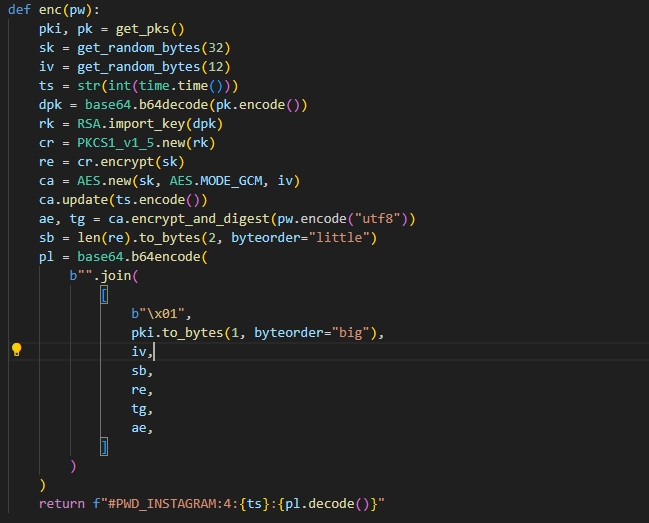The image size is (649, 523).
Task: Click 'ca.update' call line
Action: point(123,200)
